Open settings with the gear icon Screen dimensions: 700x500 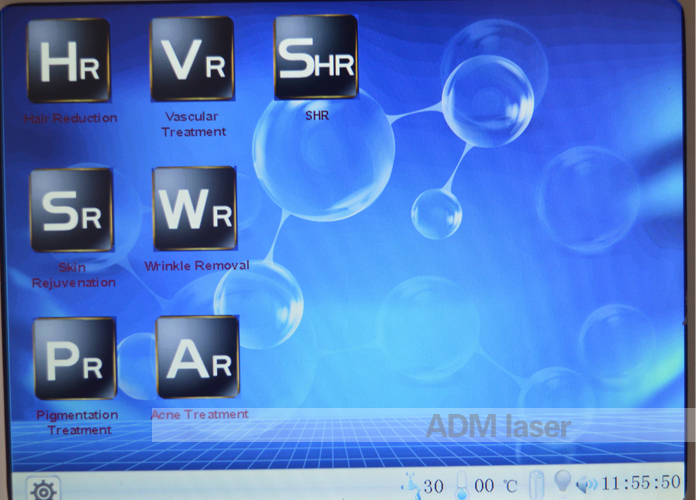[x=43, y=490]
